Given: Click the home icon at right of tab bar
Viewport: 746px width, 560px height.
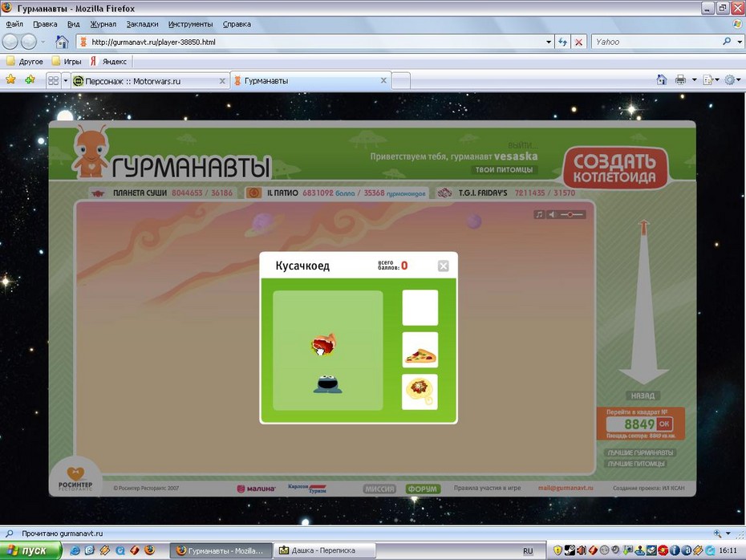Looking at the screenshot, I should click(662, 80).
